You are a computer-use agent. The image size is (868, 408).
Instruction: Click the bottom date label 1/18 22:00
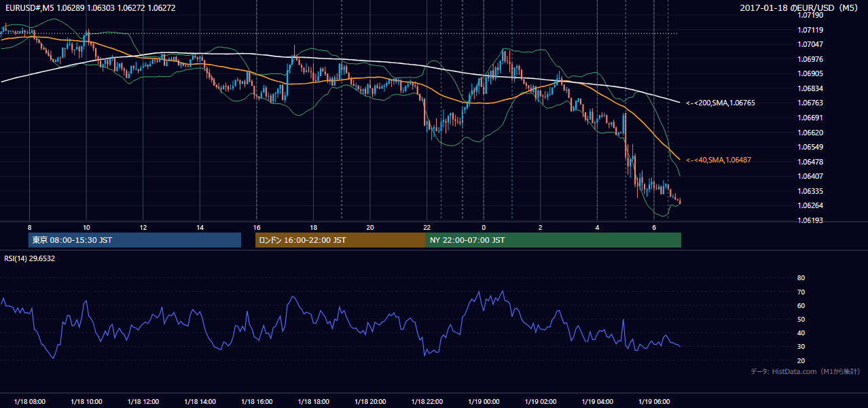tap(427, 402)
